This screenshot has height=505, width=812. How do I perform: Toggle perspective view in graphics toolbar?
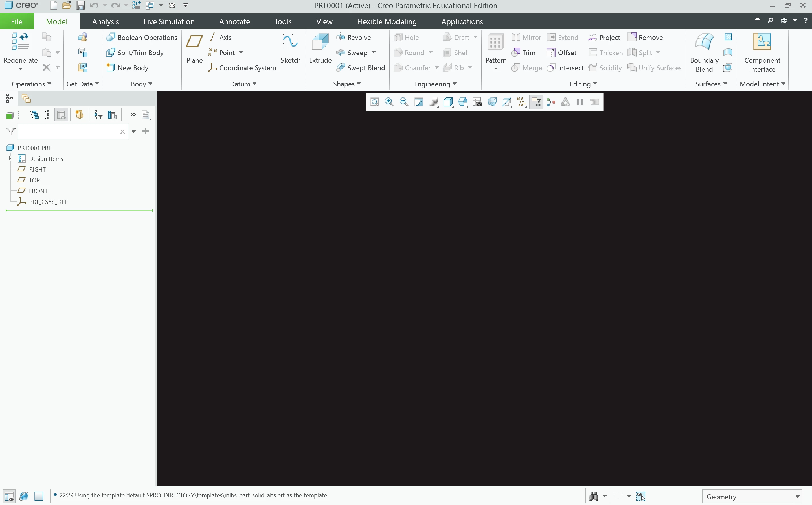coord(492,102)
